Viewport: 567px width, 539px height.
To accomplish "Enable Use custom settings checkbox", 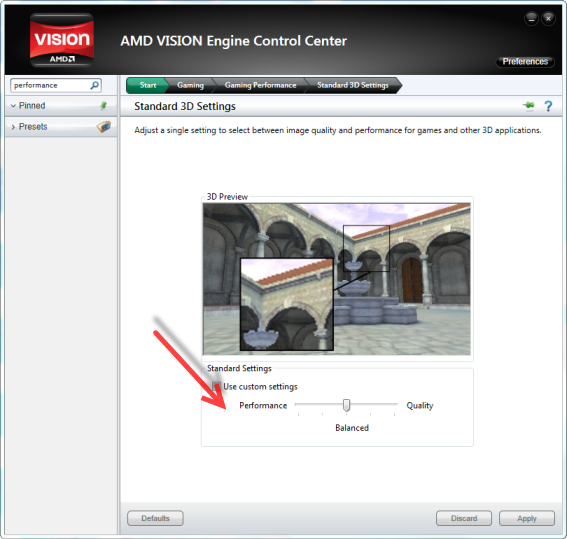I will [216, 386].
